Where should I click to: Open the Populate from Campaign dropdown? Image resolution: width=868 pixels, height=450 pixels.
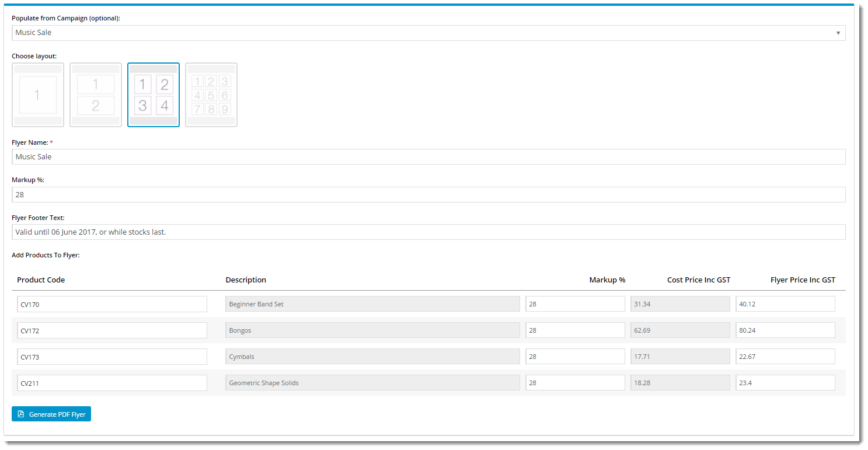point(428,33)
